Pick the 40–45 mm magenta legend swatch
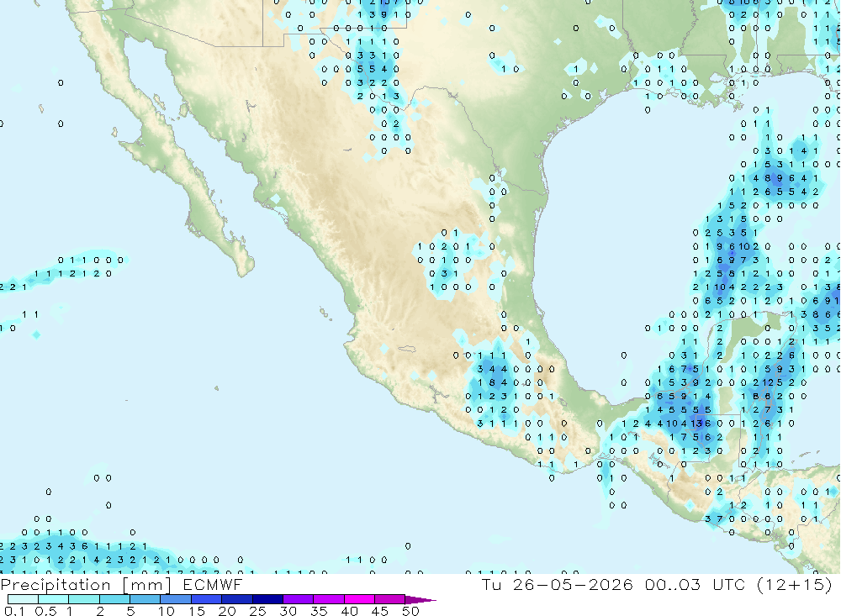841x616 pixels. pyautogui.click(x=359, y=599)
